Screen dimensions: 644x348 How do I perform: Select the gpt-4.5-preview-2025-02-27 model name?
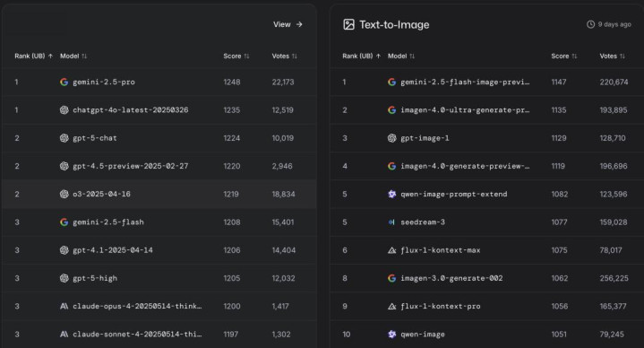coord(130,166)
